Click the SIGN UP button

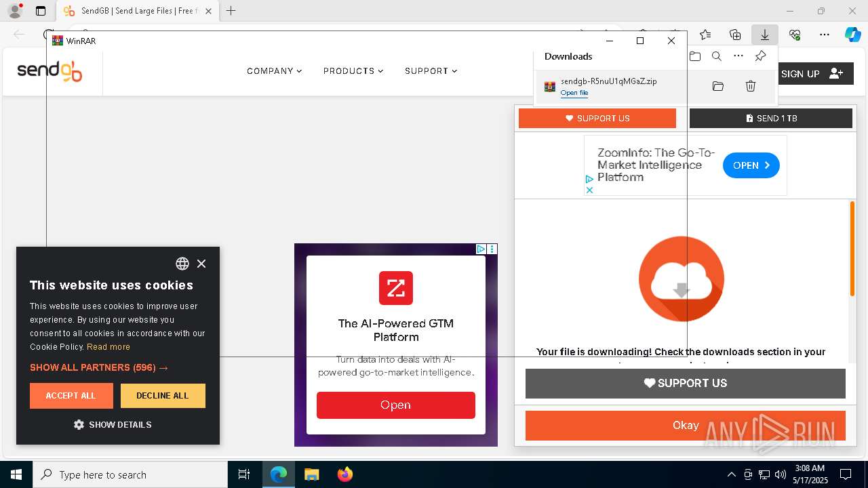812,74
